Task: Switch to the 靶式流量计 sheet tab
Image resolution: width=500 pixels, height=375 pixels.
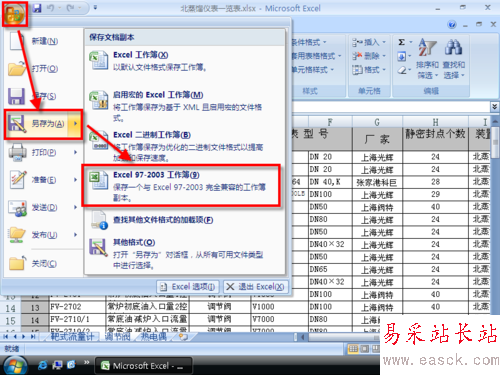Action: click(x=72, y=337)
